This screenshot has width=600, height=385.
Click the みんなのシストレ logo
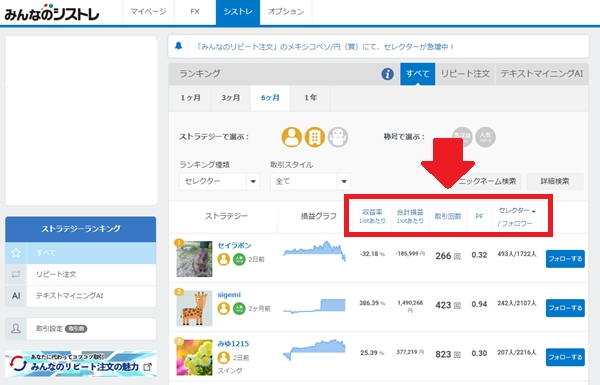[x=52, y=13]
